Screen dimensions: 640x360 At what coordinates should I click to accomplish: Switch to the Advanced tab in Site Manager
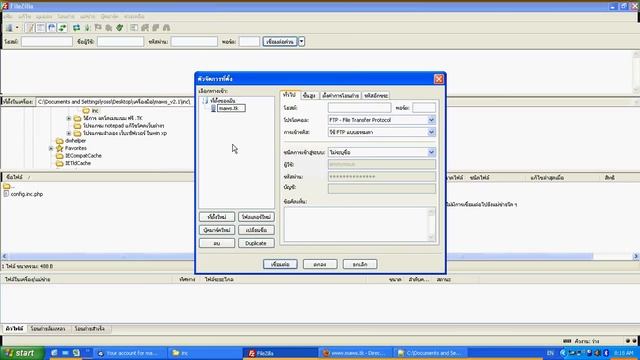(x=309, y=96)
